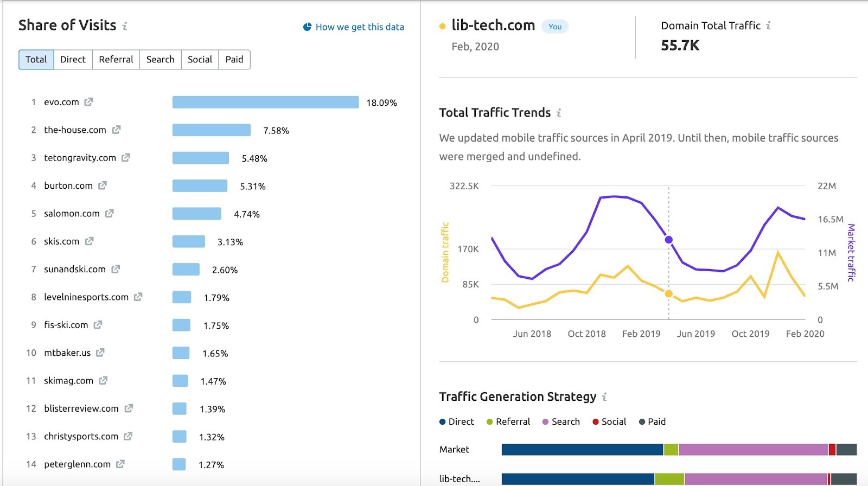Switch to the Paid tab

click(x=234, y=60)
